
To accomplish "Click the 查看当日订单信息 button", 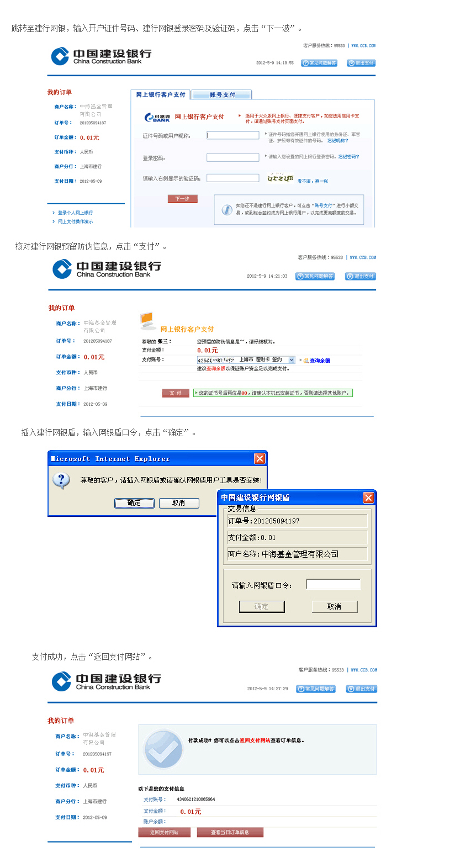I will (x=230, y=832).
